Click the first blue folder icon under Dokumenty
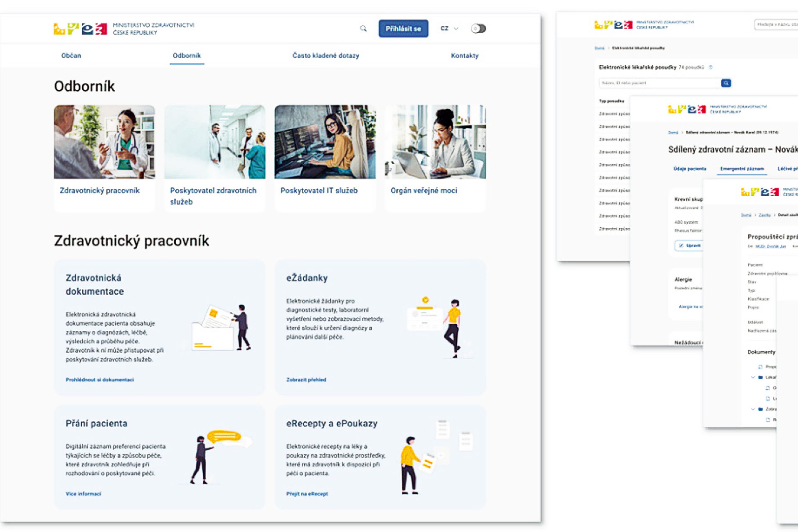 761,377
